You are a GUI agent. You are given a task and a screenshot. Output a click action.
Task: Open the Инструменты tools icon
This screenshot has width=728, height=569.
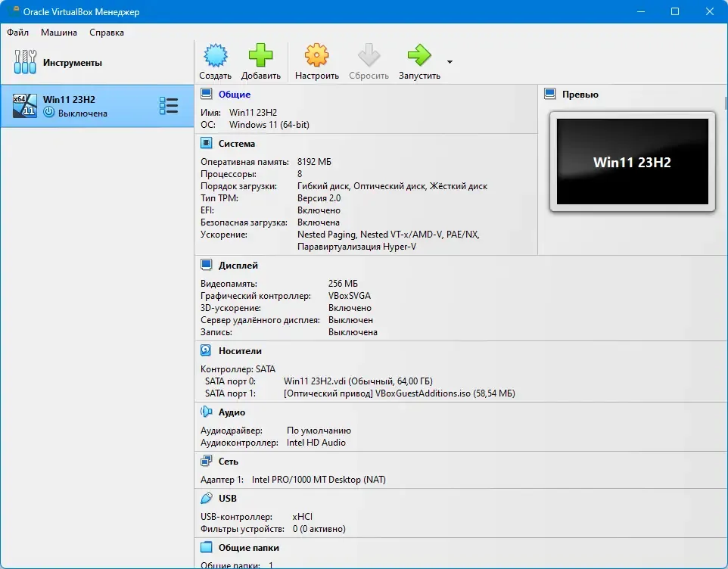pos(25,62)
